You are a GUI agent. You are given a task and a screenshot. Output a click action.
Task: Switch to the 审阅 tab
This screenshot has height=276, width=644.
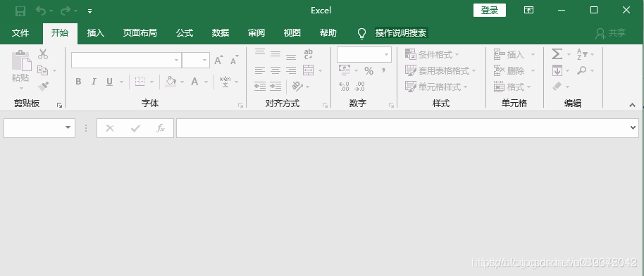pyautogui.click(x=256, y=33)
